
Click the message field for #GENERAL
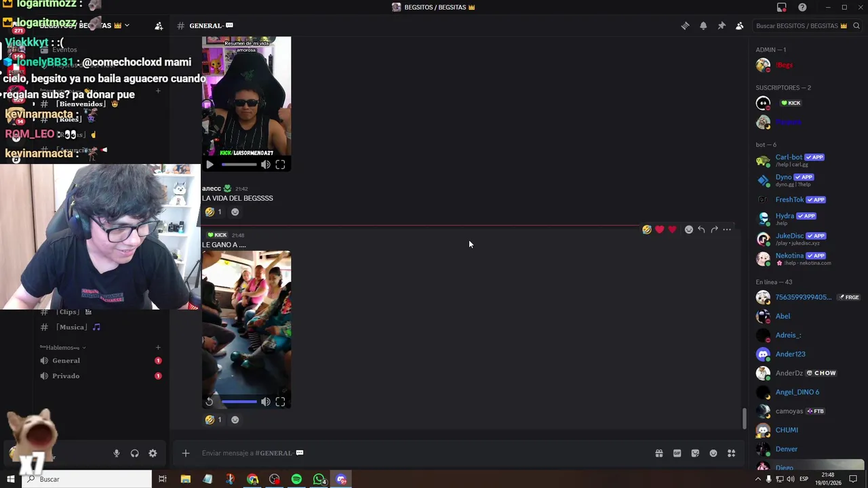(x=420, y=453)
